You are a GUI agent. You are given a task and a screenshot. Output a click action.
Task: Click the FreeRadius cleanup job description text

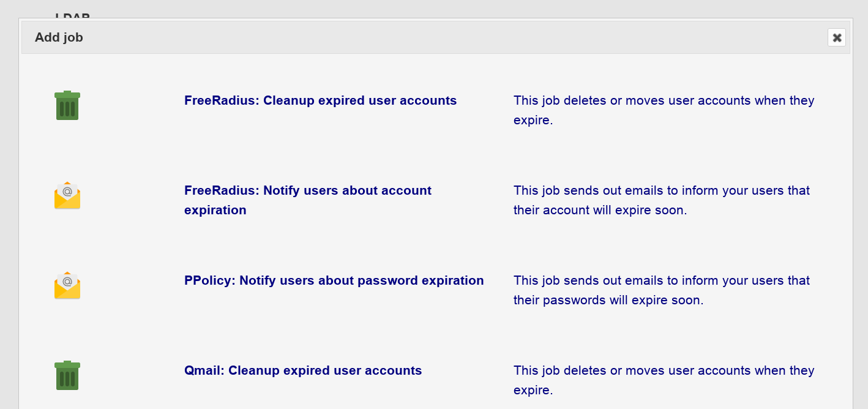click(x=664, y=110)
